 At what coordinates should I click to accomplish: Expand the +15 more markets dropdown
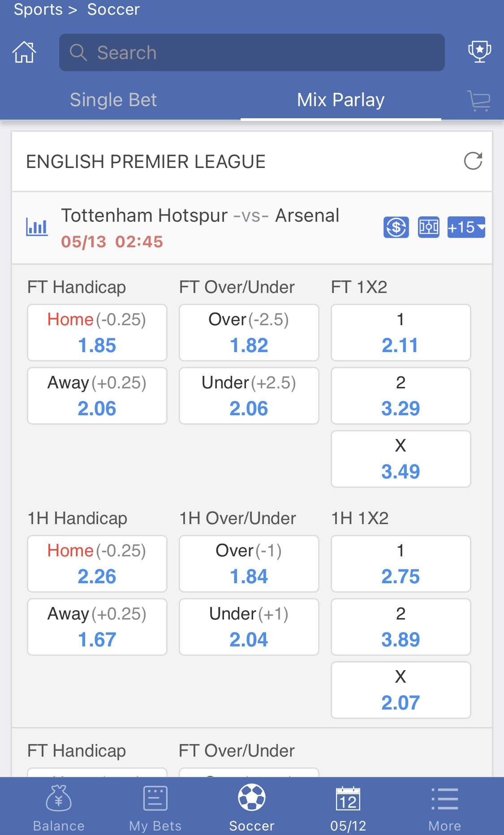(x=466, y=227)
